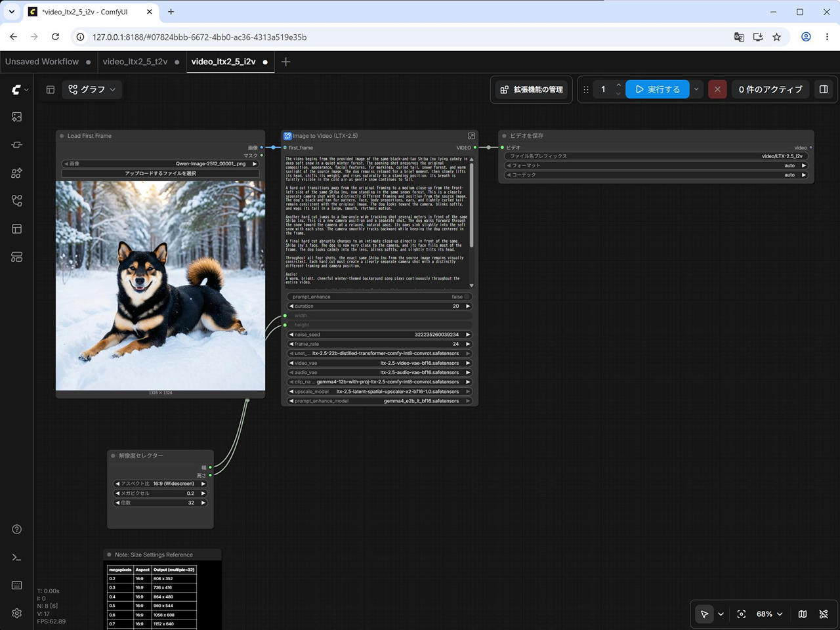
Task: Open the run options dropdown arrow beside 実行する
Action: click(696, 89)
